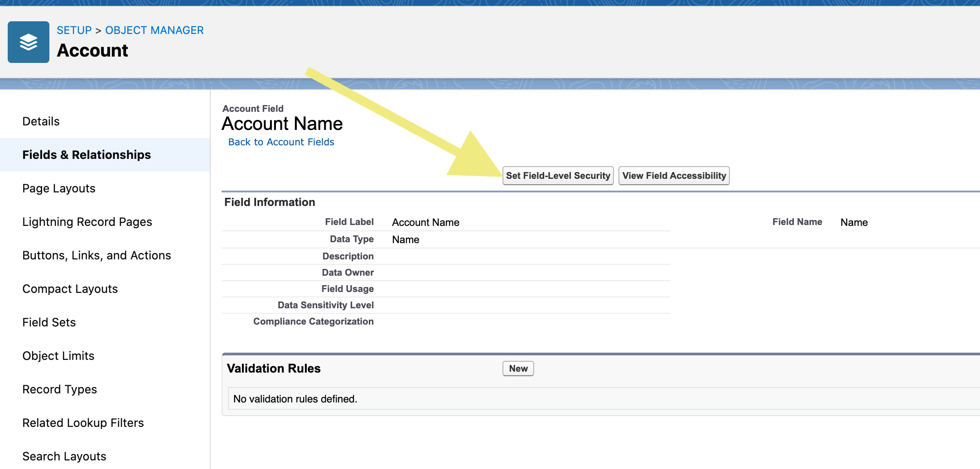
Task: Open SETUP breadcrumb link
Action: 74,30
